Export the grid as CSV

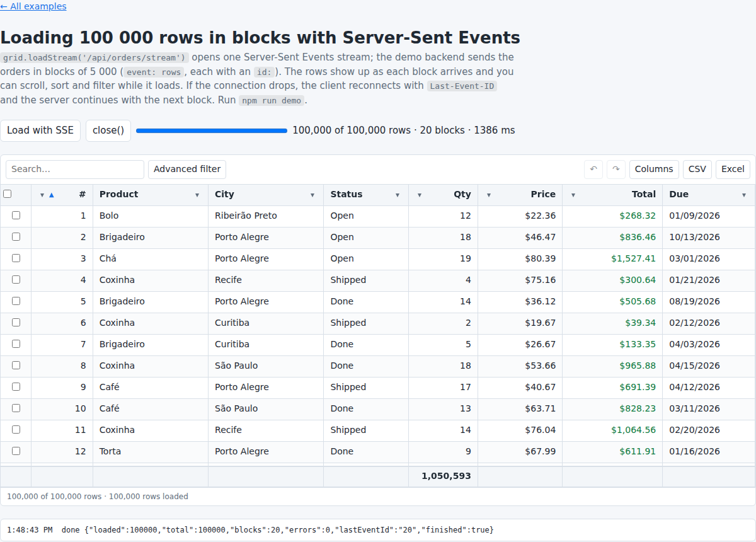697,169
